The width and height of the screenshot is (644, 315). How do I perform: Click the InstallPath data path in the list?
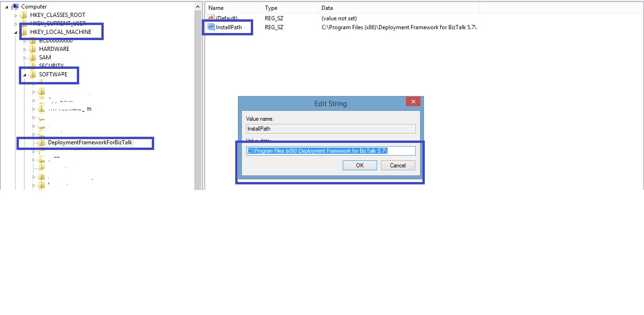(399, 27)
